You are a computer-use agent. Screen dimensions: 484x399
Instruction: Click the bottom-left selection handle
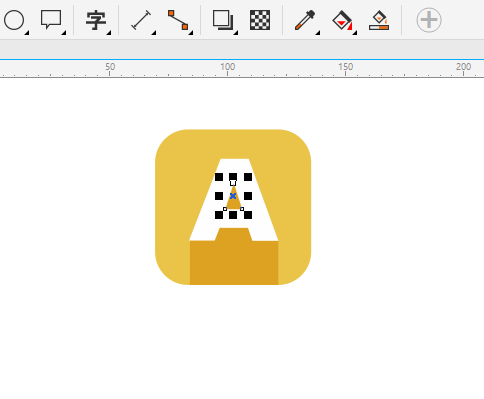click(219, 215)
